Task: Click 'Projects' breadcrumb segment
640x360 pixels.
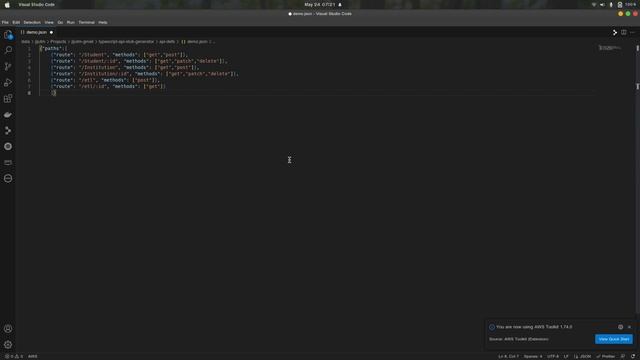Action: (x=58, y=42)
